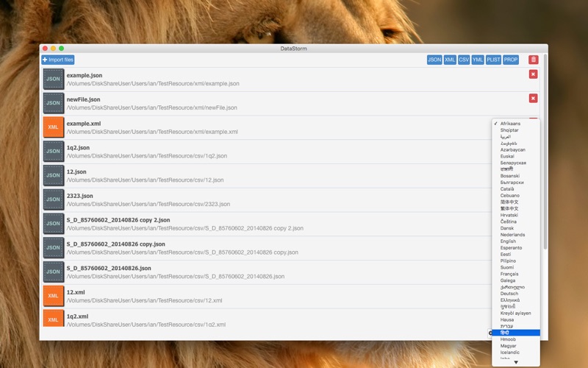Choose Ελληνικά in language menu
Screen dimensions: 588x368
[x=516, y=300]
